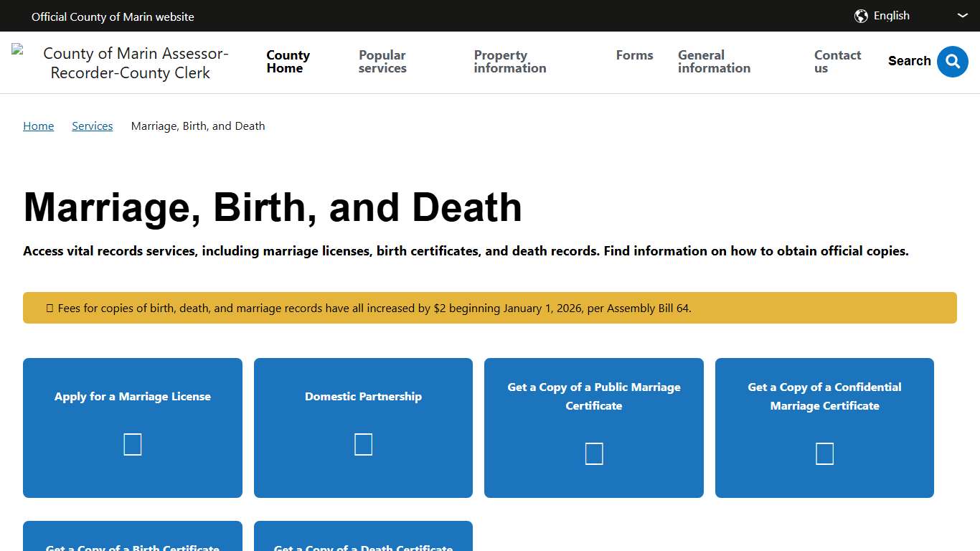Click the alert icon in the yellow banner
Screen dimensions: 980x551
[49, 308]
